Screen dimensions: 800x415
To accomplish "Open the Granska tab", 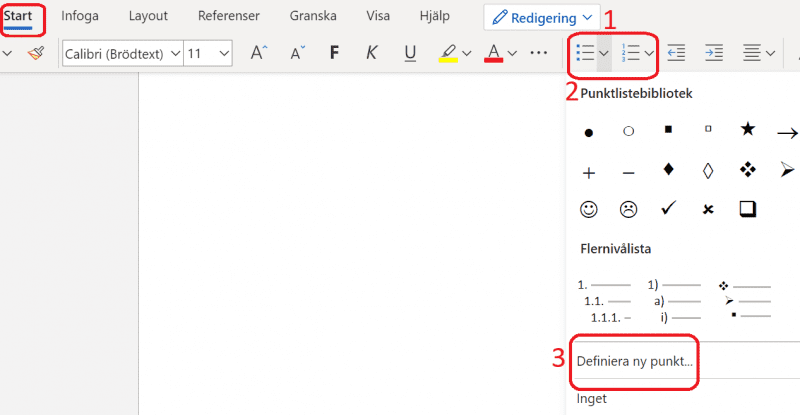I will pos(313,16).
